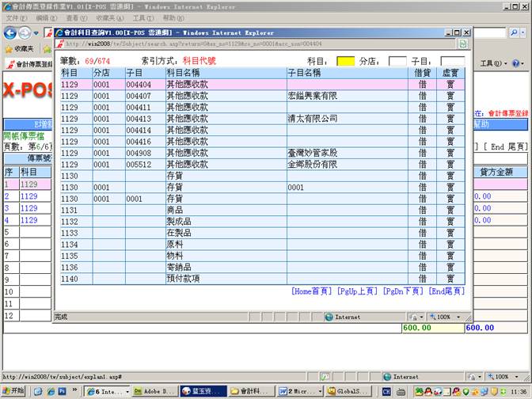The height and width of the screenshot is (399, 532).
Task: Open the 查看(V) menu
Action: click(77, 17)
